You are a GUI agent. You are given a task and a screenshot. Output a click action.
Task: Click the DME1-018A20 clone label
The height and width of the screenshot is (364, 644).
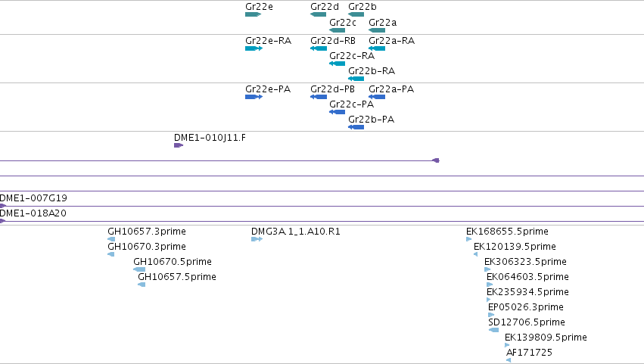(x=33, y=213)
